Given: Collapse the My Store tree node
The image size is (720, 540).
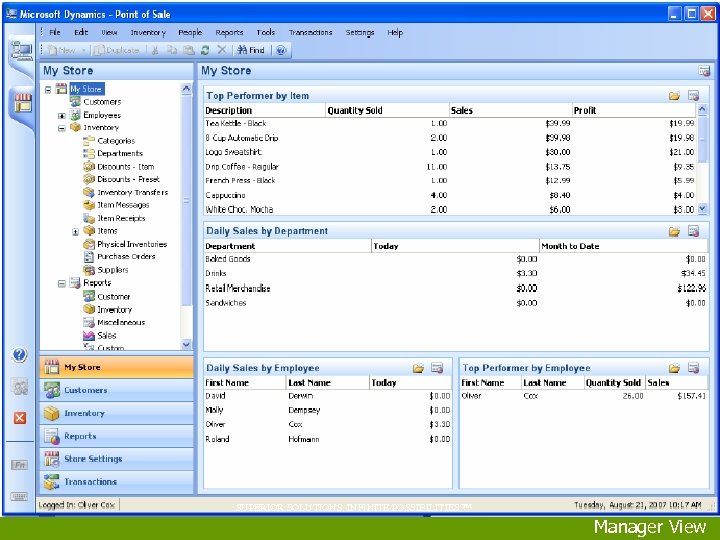Looking at the screenshot, I should (x=48, y=90).
